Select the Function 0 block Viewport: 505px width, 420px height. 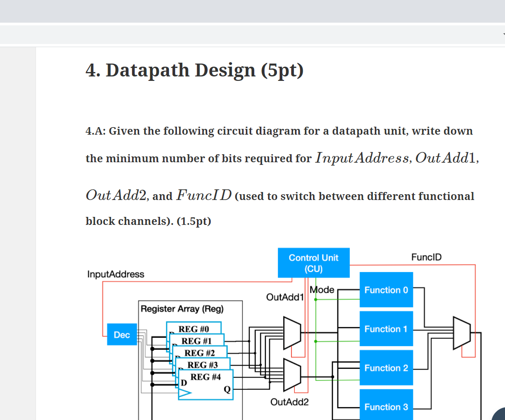tap(386, 290)
